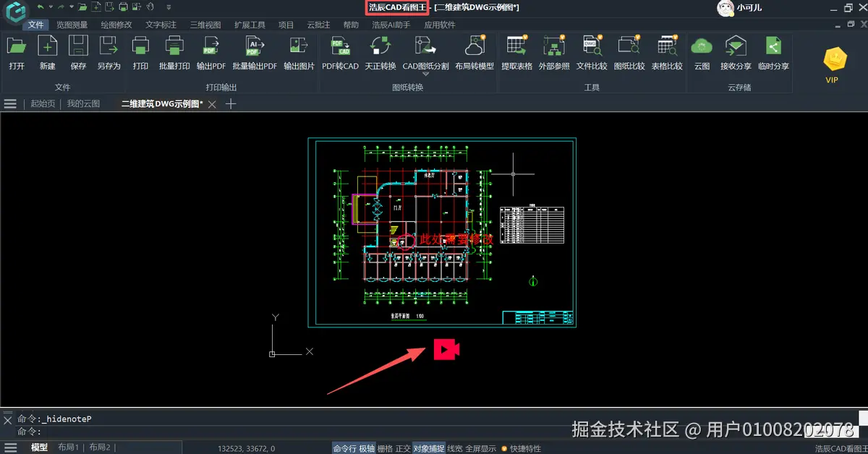Close the command line panel
868x454 pixels.
[x=7, y=419]
